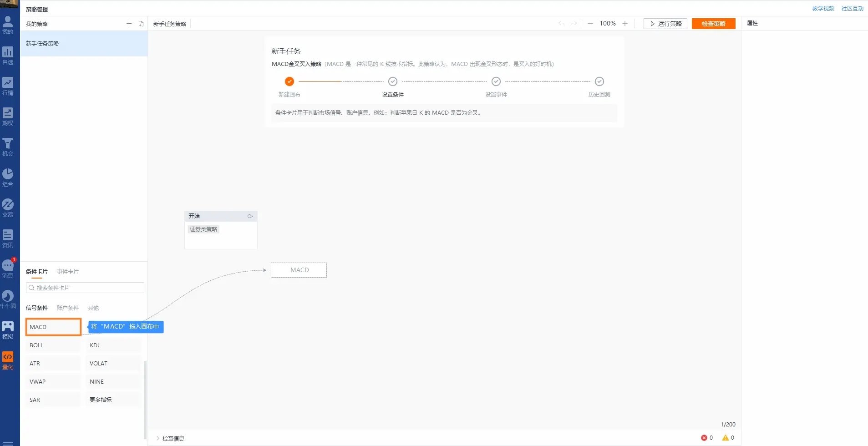
Task: Open the 模拟 simulation sidebar icon
Action: [8, 330]
